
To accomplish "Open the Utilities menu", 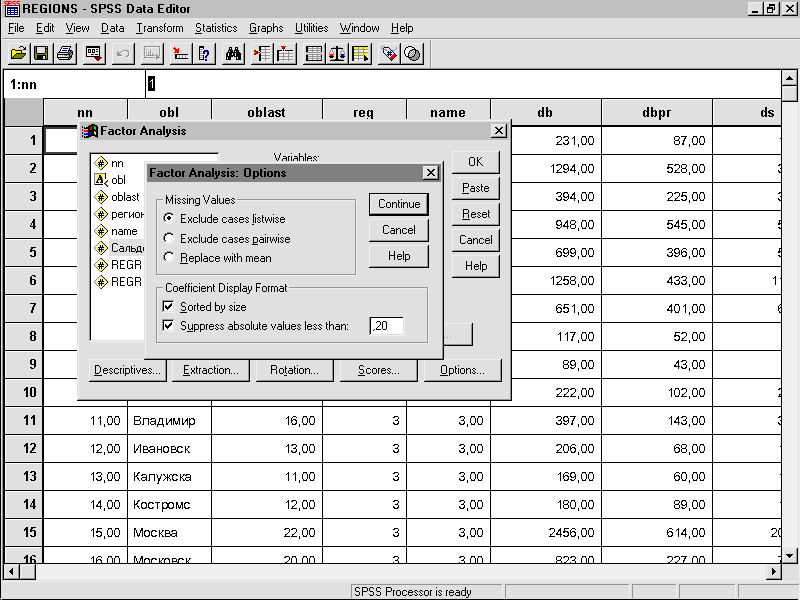I will point(312,28).
